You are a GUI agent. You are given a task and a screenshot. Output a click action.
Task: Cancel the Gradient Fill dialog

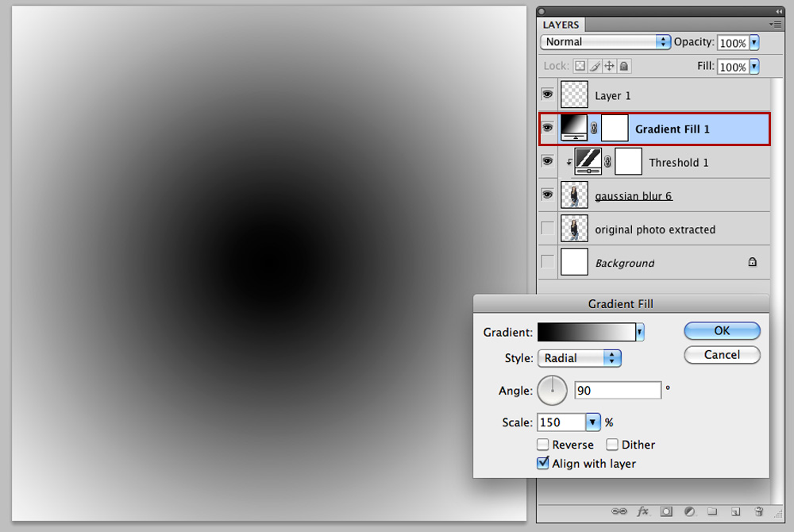tap(722, 354)
